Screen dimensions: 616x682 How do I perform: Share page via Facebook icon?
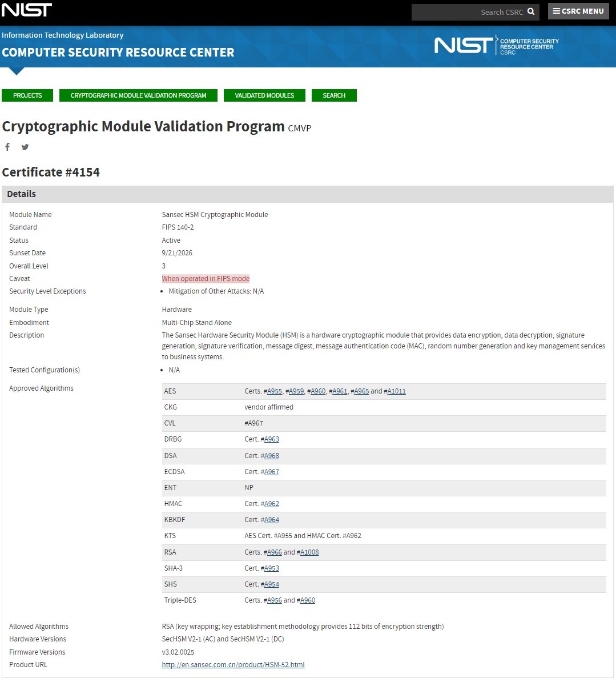tap(7, 147)
